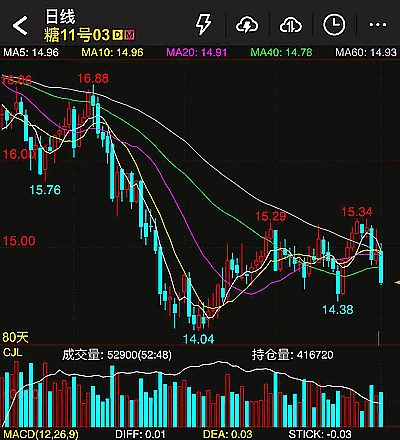Open the three-dots more menu
Screen dimensions: 400x440
click(x=378, y=25)
